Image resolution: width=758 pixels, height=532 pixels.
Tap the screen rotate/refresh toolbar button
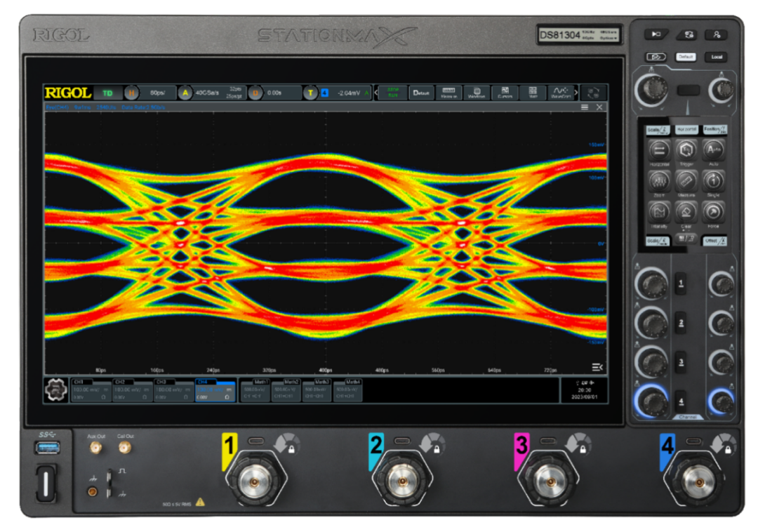[593, 93]
